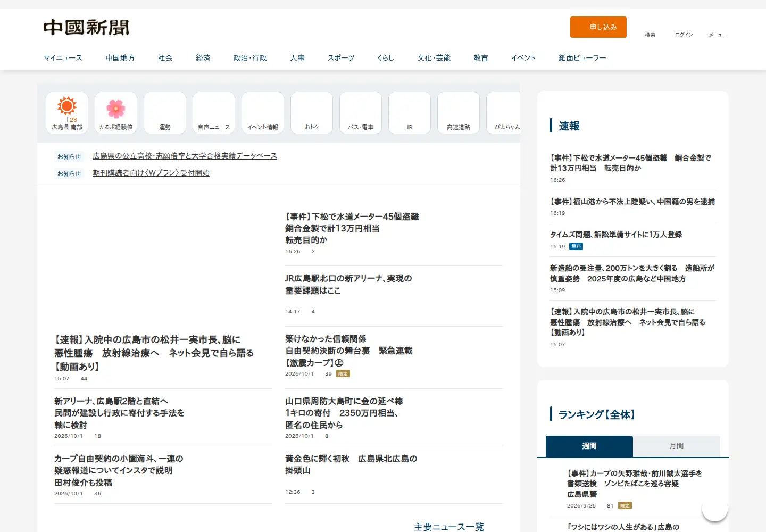Open ranking article 「ワシにはワシの人生がある」

click(623, 527)
